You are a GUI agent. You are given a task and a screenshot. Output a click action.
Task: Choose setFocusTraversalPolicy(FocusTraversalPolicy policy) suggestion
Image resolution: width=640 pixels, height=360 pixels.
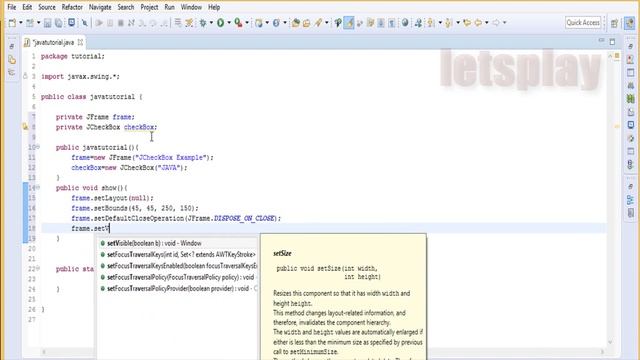[x=178, y=277]
